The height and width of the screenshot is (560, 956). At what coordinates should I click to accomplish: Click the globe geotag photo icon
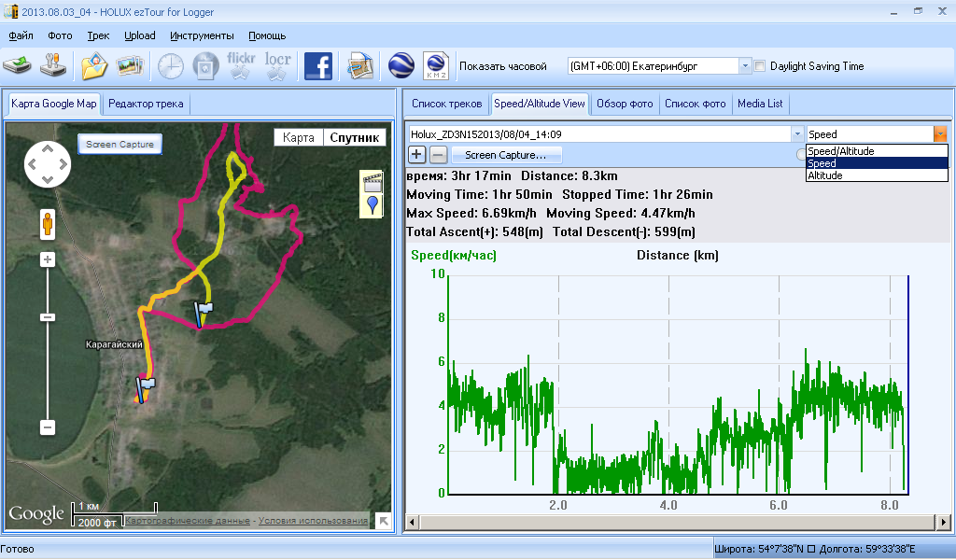point(206,66)
